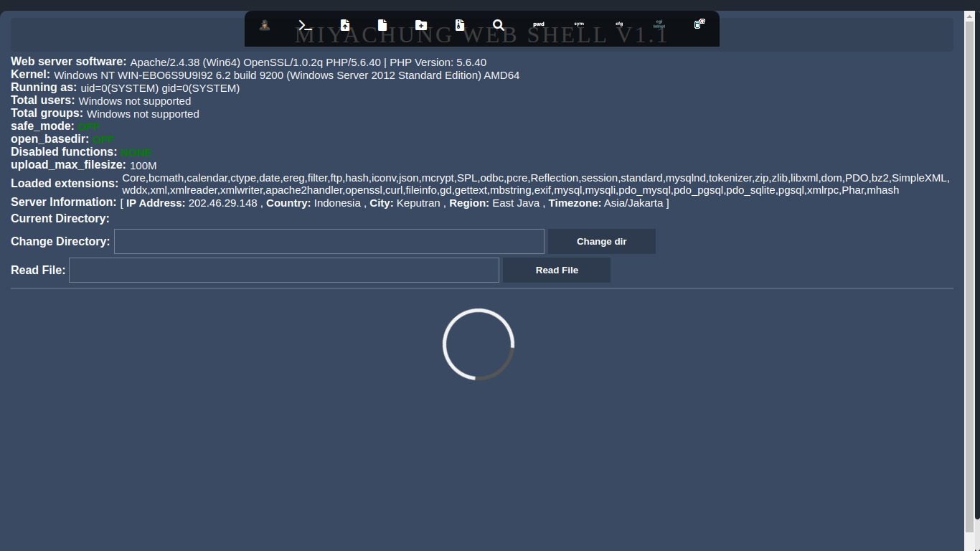
Task: Select the pwd toolbar item
Action: pos(539,24)
